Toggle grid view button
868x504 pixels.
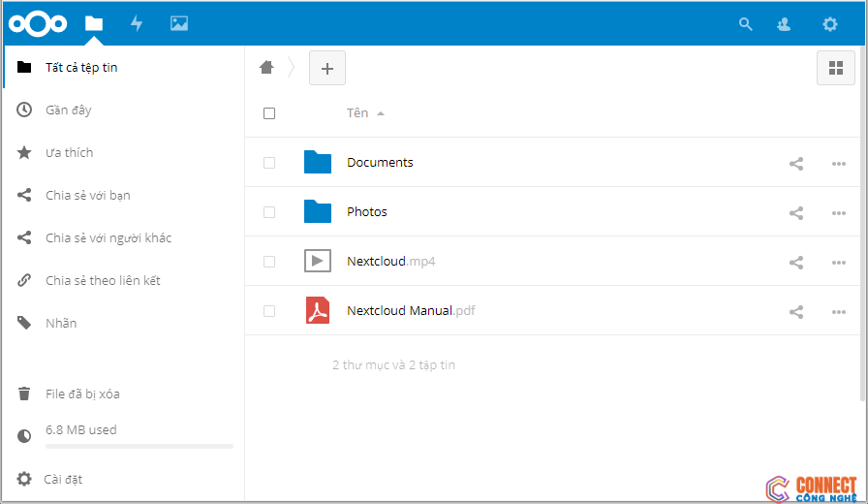(x=835, y=68)
